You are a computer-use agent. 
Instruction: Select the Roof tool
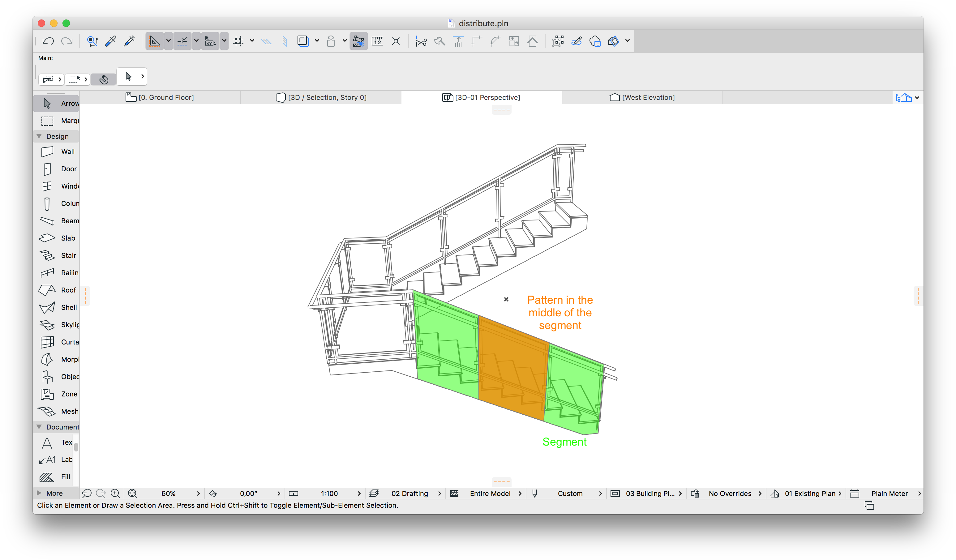(x=56, y=290)
